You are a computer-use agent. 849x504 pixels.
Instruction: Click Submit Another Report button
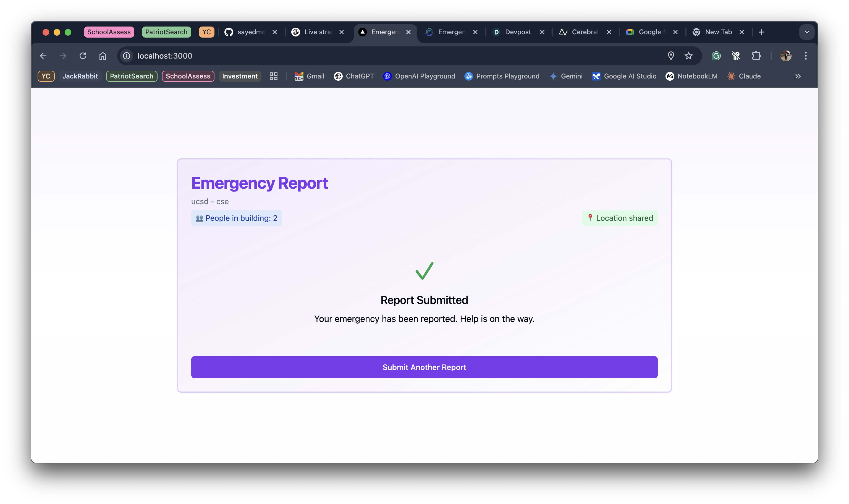pyautogui.click(x=424, y=367)
